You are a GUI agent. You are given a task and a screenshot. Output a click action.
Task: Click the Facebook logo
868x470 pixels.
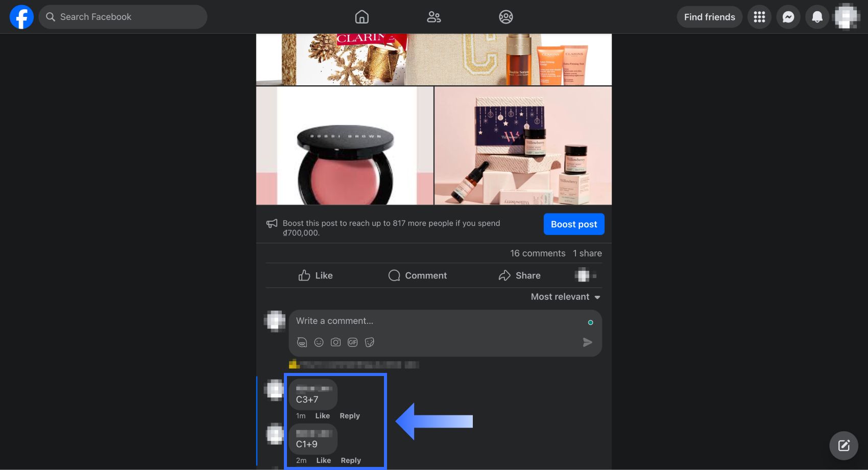point(21,17)
